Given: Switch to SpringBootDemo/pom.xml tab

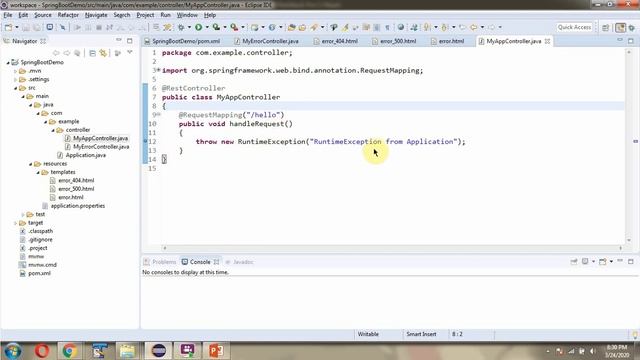Looking at the screenshot, I should [186, 41].
